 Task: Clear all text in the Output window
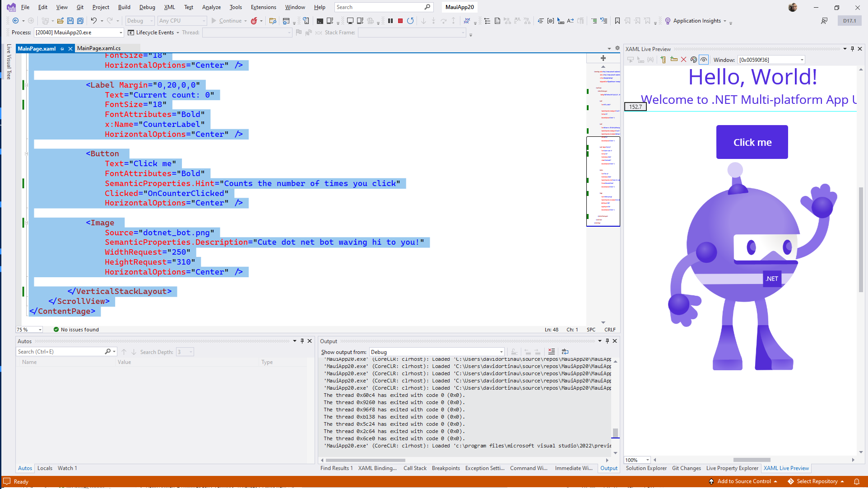pyautogui.click(x=552, y=352)
